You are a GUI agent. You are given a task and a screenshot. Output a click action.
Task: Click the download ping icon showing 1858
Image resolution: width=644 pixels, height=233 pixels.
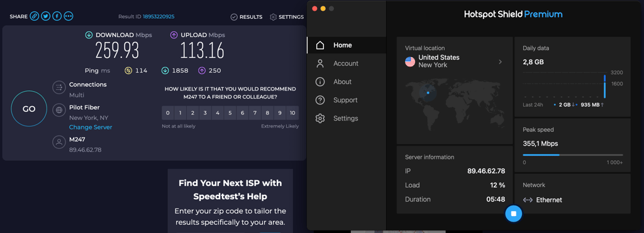click(165, 70)
